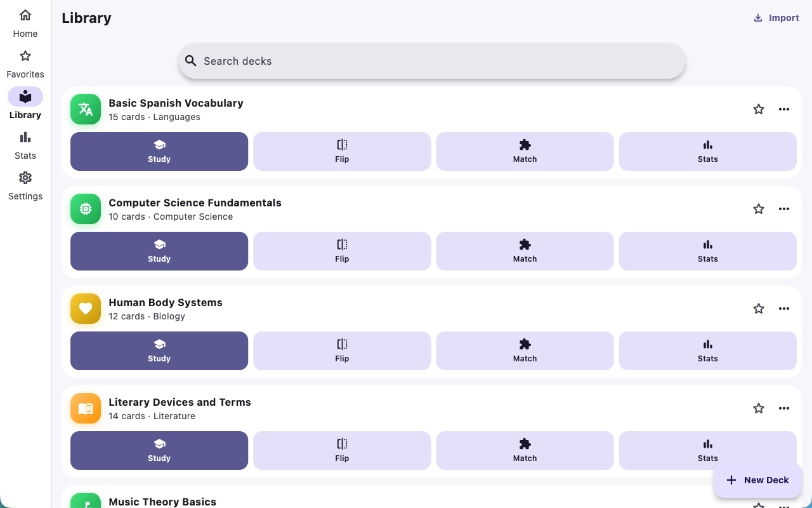Click the Computer Science Fundamentals chip icon
This screenshot has width=812, height=508.
(x=86, y=209)
